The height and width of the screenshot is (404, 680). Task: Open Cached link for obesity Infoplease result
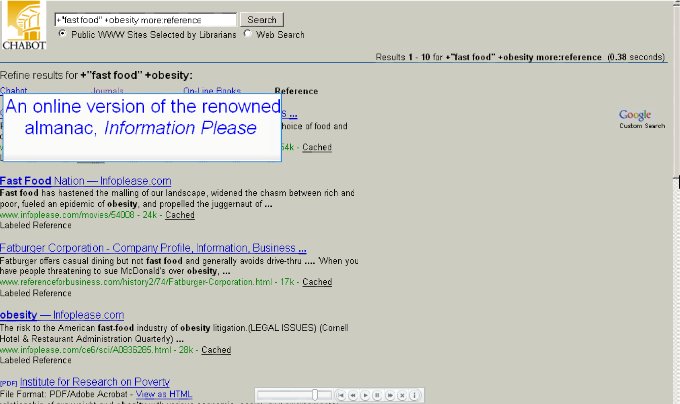click(x=216, y=350)
